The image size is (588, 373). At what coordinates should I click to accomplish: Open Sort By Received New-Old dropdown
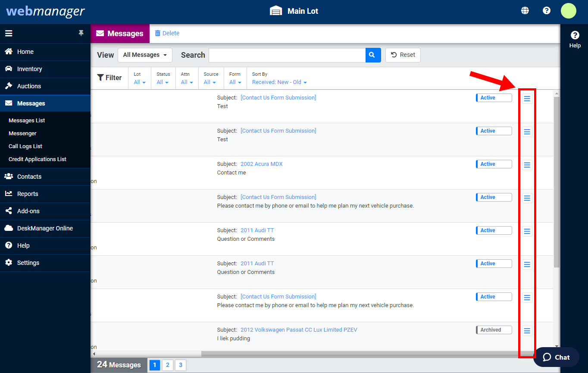click(279, 82)
